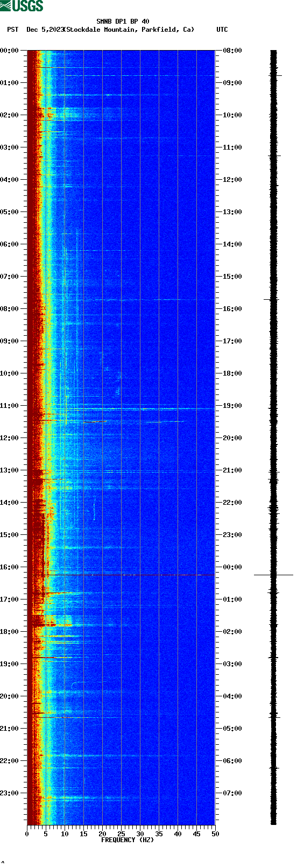Click the '40' frequency tick label
The width and height of the screenshot is (297, 868).
[178, 834]
